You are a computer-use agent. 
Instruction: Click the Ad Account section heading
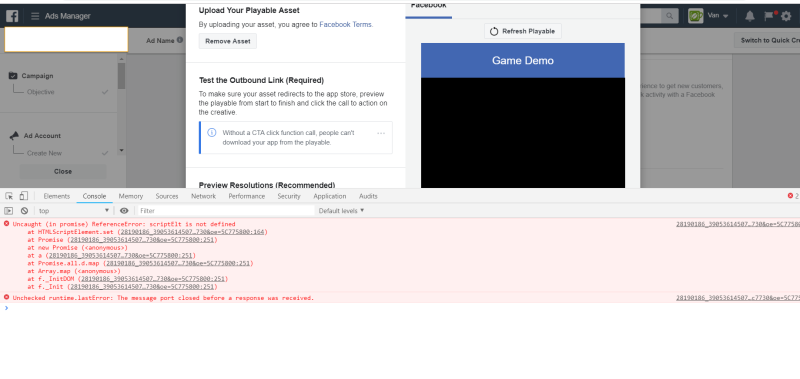[42, 136]
